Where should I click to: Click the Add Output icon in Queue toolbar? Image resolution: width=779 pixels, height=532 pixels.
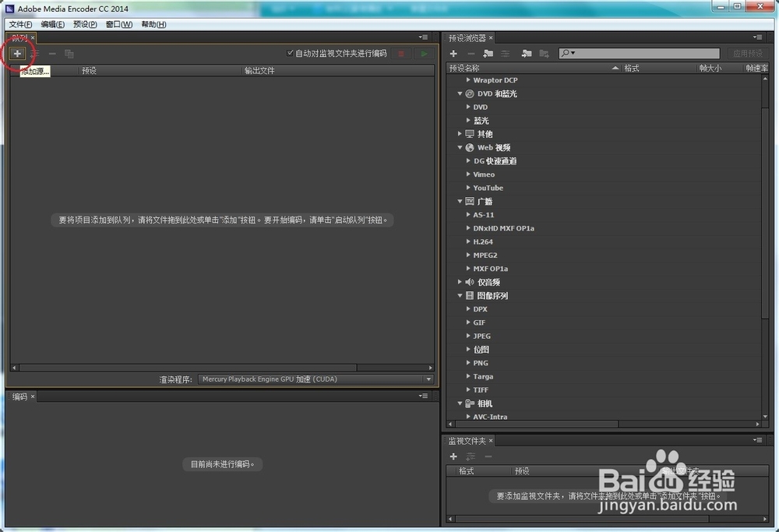pyautogui.click(x=35, y=54)
